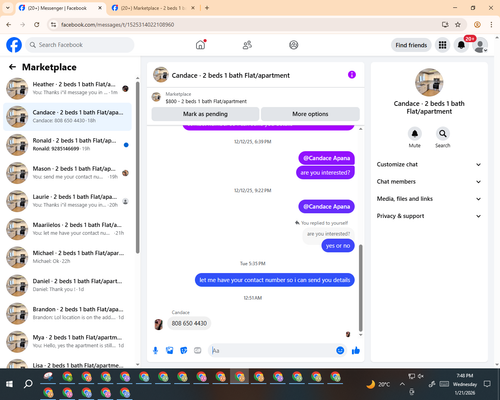Open Heather's conversation
This screenshot has width=500, height=400.
tap(68, 89)
